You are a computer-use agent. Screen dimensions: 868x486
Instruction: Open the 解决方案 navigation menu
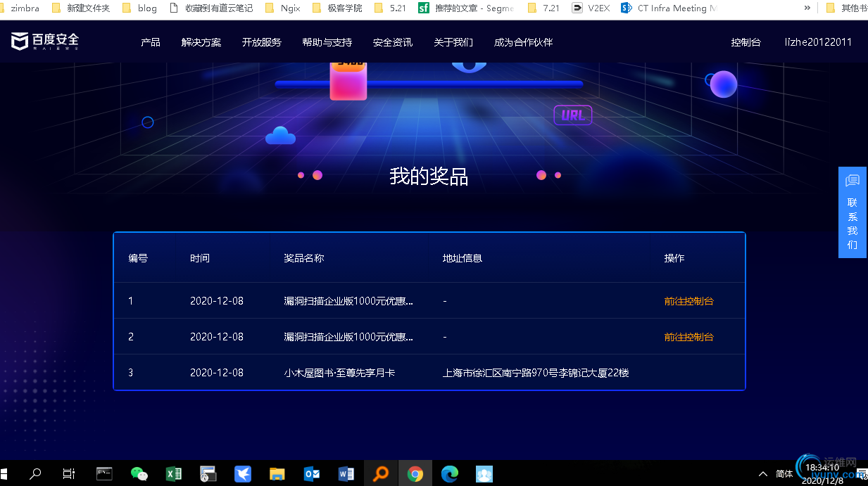201,42
